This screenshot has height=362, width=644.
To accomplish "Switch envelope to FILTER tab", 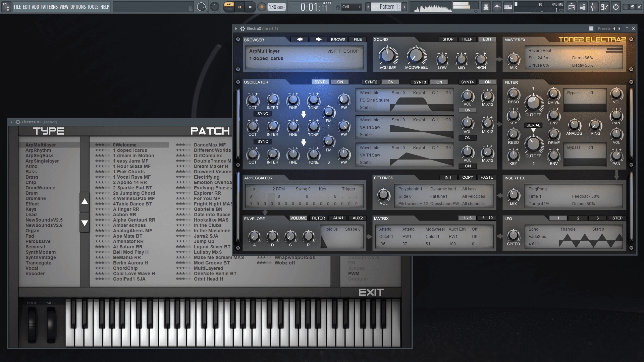I will [318, 218].
